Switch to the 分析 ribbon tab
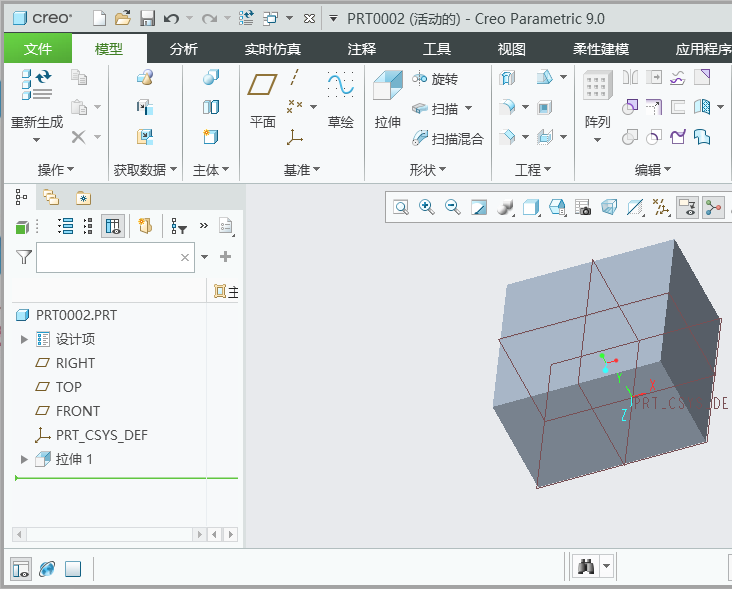 (183, 48)
